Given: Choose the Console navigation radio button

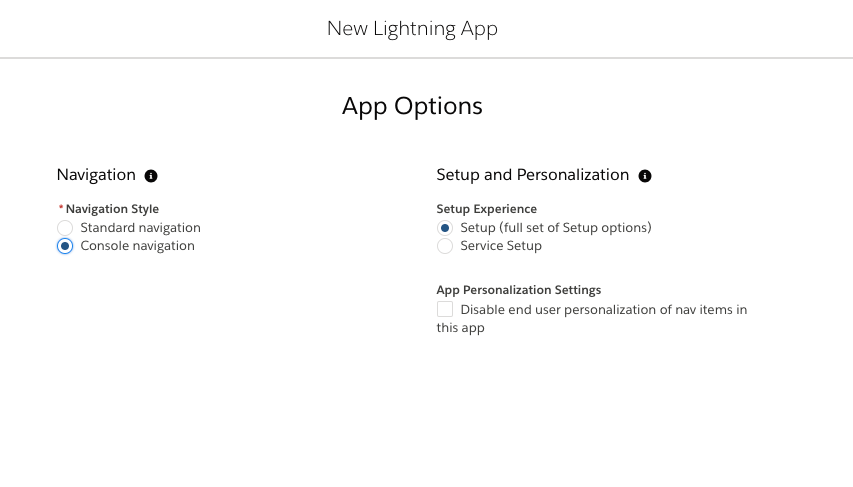Looking at the screenshot, I should click(65, 246).
